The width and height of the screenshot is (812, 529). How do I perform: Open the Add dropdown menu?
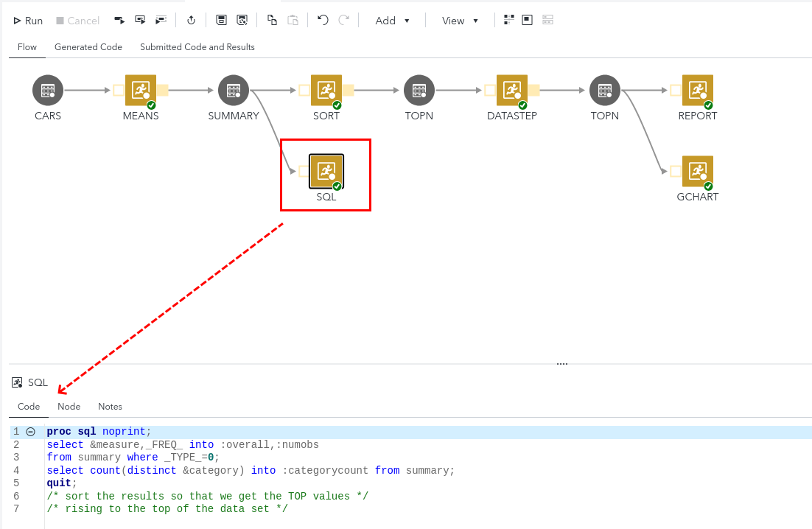pyautogui.click(x=392, y=21)
